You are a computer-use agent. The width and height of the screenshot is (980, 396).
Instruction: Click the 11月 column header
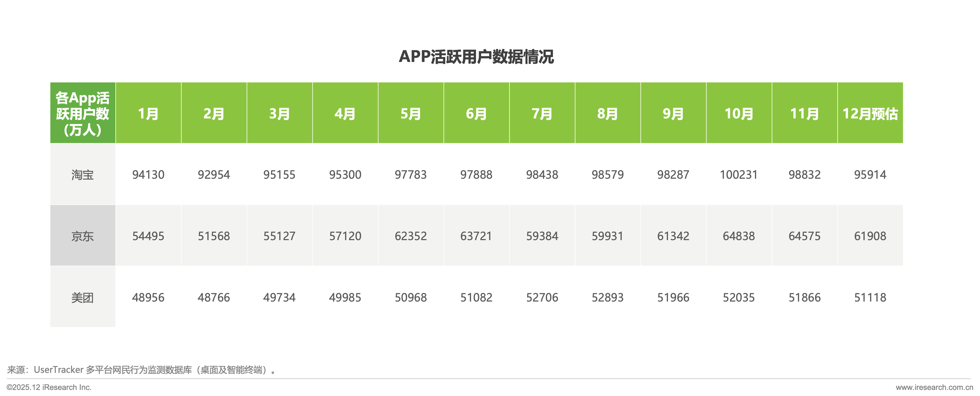[x=805, y=113]
